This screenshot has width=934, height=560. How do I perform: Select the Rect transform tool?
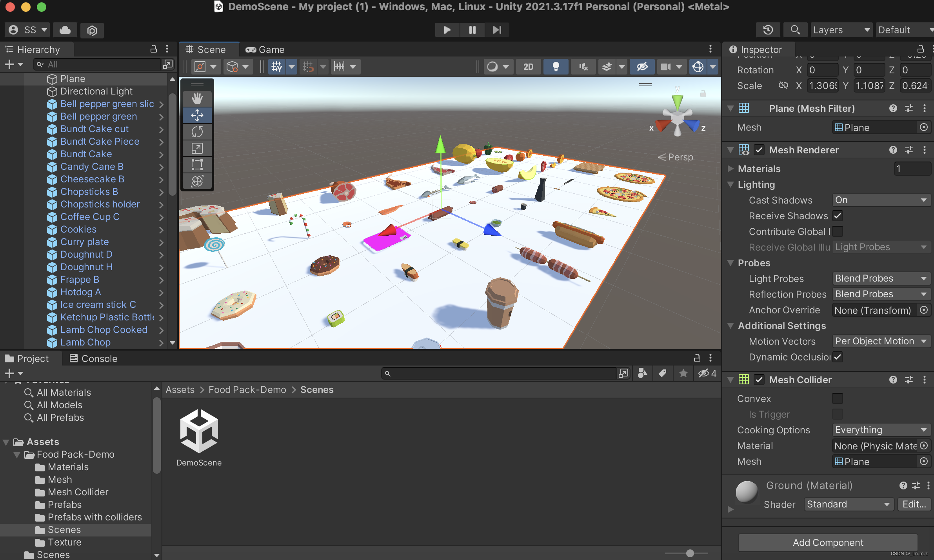point(197,165)
